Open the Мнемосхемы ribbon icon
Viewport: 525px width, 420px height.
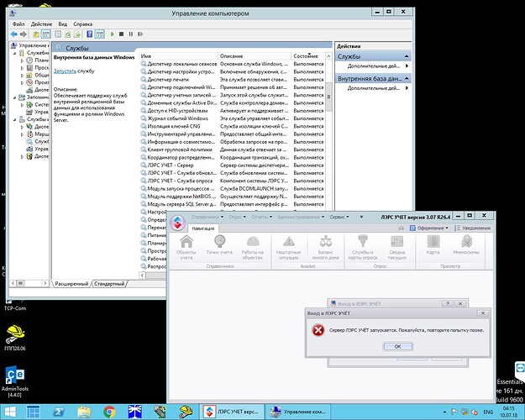[466, 245]
